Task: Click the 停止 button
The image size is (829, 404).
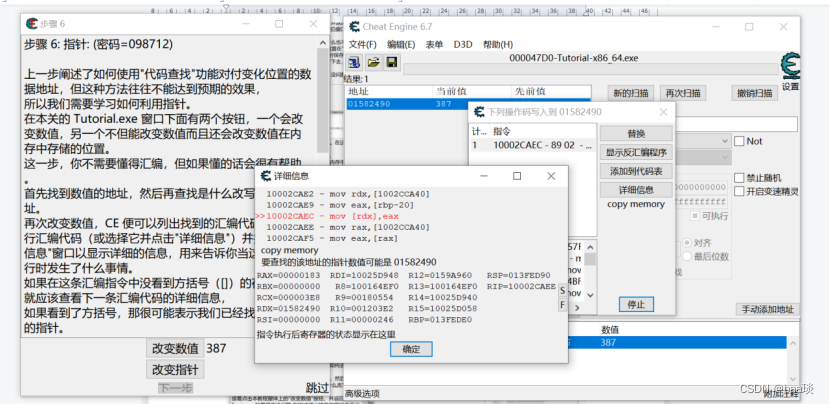Action: [636, 305]
